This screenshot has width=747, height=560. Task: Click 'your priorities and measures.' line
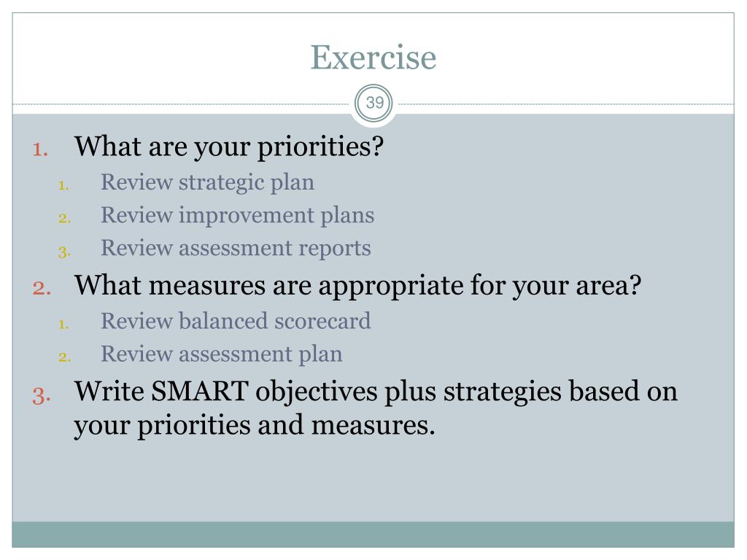[255, 426]
